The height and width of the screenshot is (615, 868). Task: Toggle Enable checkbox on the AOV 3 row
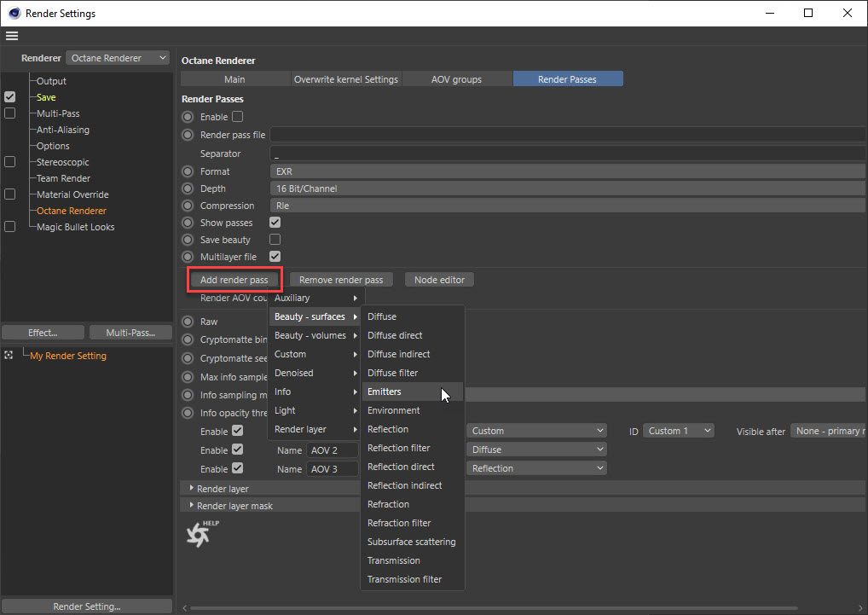[238, 468]
